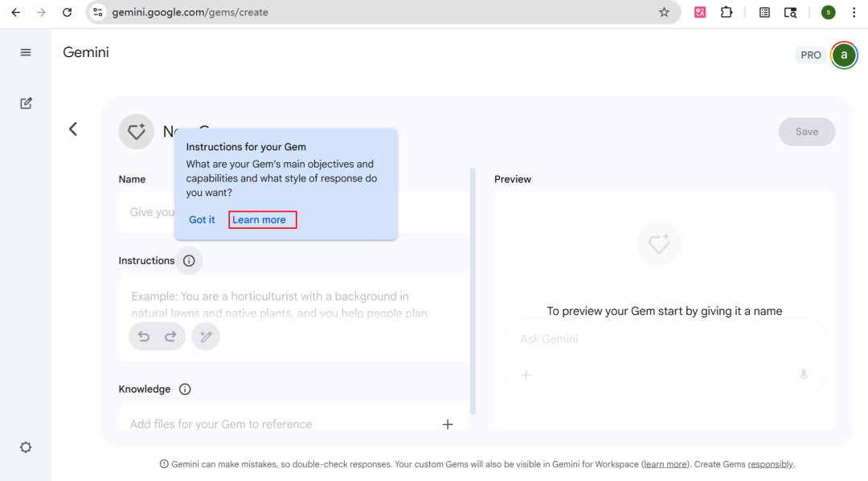The height and width of the screenshot is (481, 868).
Task: Click the browser forward arrow
Action: (x=41, y=12)
